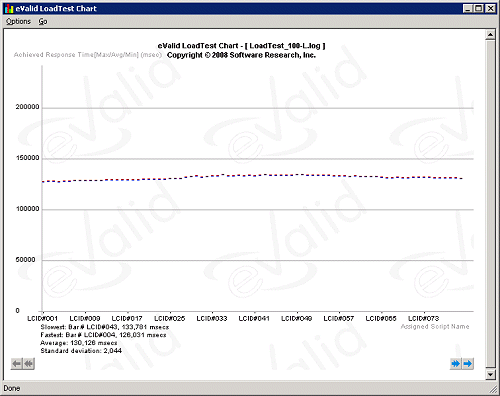Click the blue single right arrow button
The image size is (500, 396).
click(x=468, y=363)
